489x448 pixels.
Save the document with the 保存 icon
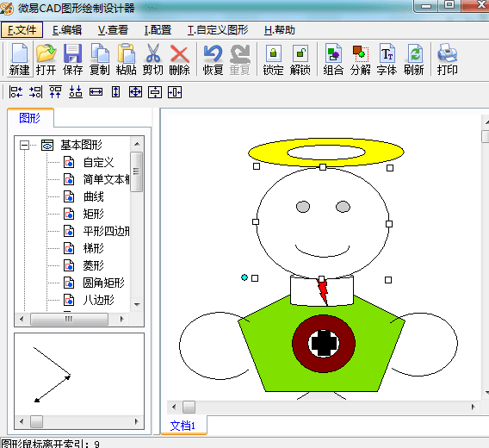[x=72, y=59]
